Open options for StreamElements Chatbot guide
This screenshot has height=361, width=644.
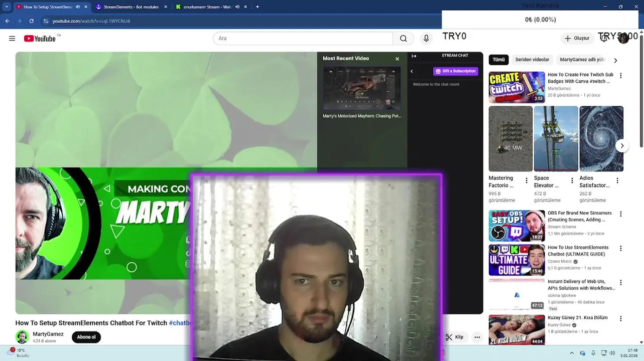click(621, 248)
